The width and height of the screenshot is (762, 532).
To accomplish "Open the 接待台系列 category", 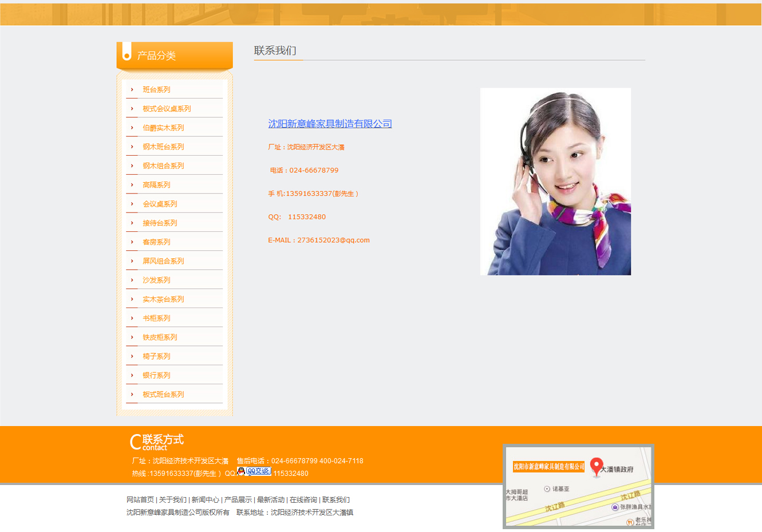I will click(160, 223).
